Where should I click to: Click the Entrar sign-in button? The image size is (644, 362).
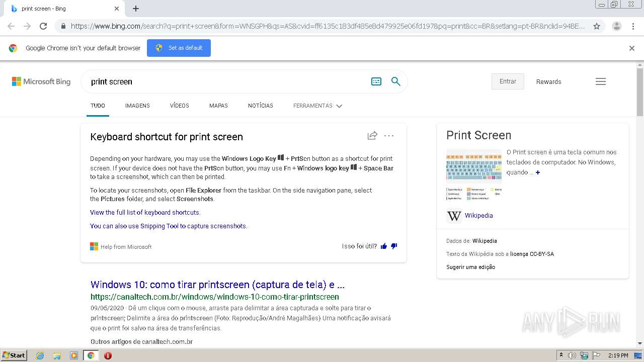tap(508, 81)
